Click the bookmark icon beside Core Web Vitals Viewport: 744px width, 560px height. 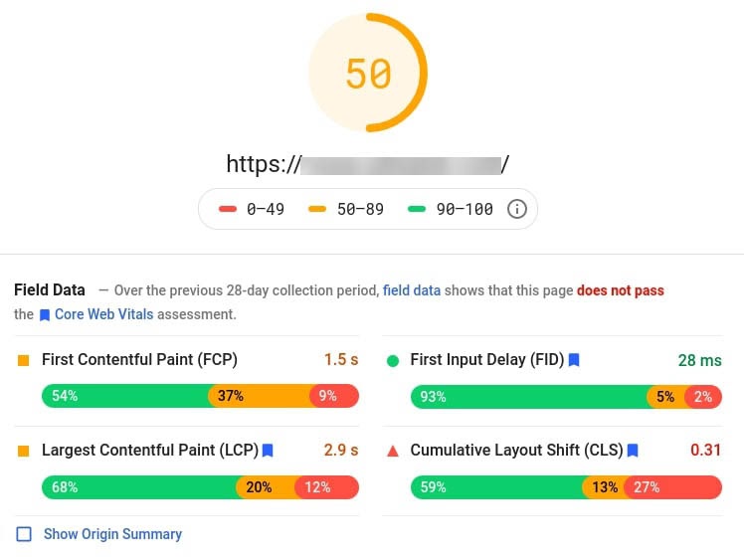[x=45, y=315]
